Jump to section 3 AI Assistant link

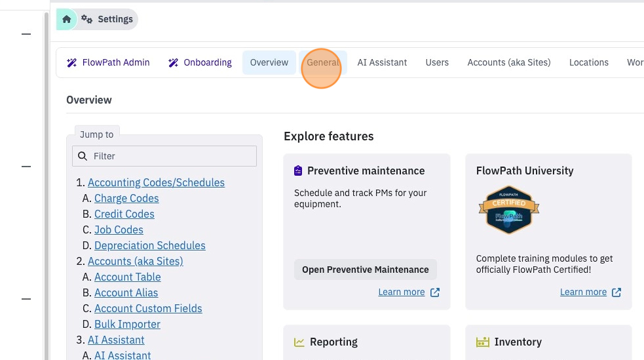tap(116, 340)
